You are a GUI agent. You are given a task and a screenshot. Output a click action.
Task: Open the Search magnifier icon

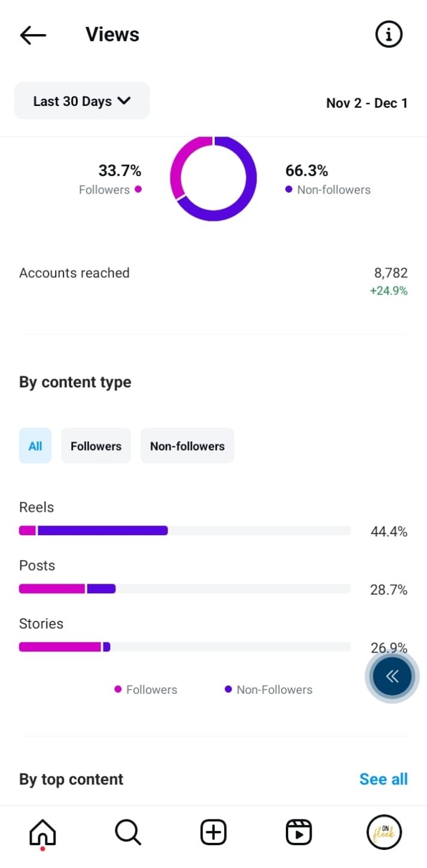tap(127, 832)
